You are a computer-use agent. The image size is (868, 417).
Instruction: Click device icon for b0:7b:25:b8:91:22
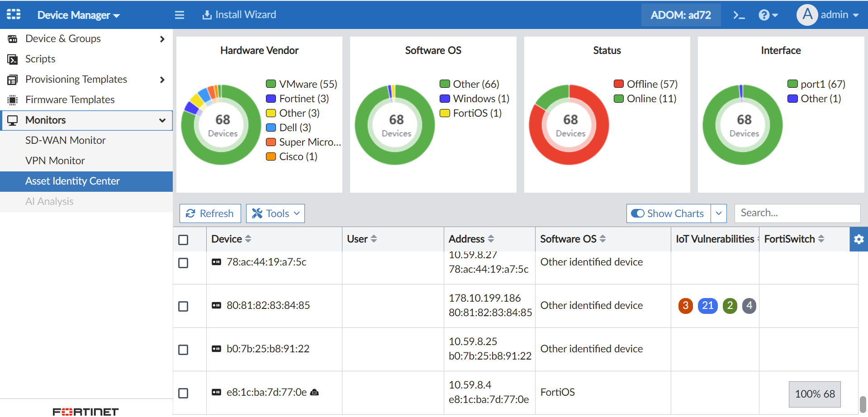(217, 349)
